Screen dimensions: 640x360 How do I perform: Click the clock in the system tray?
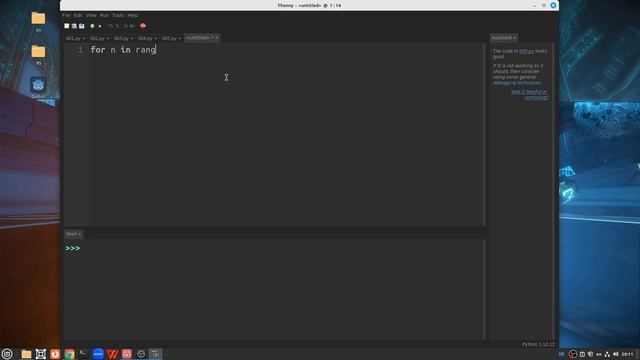(628, 354)
